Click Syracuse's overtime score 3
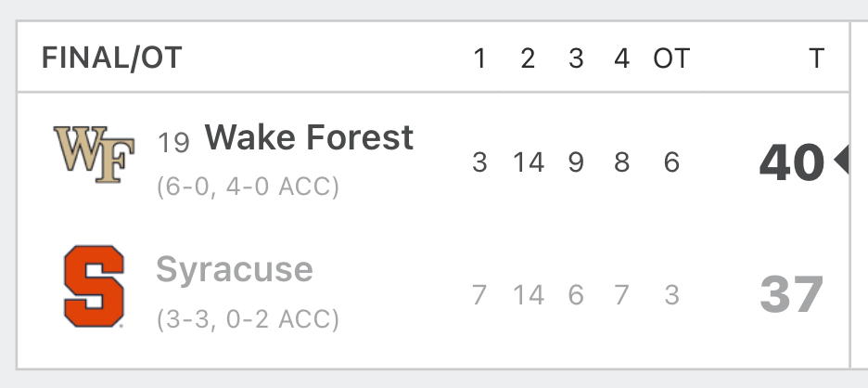 671,295
